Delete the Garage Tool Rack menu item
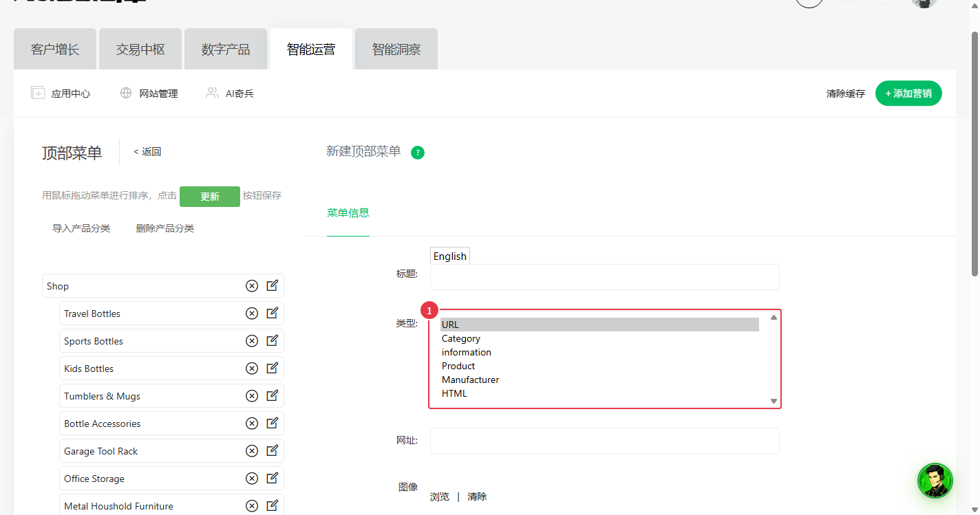Image resolution: width=980 pixels, height=515 pixels. [x=252, y=451]
